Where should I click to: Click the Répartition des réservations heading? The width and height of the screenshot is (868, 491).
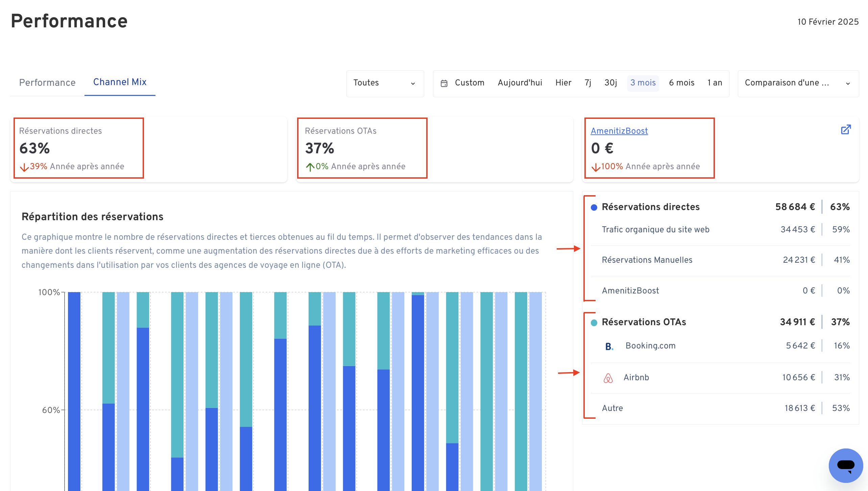coord(92,217)
